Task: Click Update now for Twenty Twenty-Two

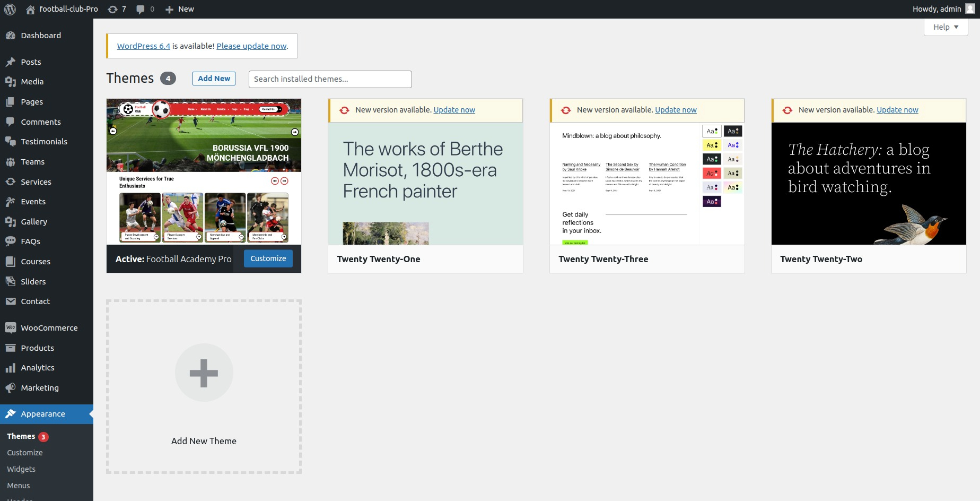Action: 897,110
